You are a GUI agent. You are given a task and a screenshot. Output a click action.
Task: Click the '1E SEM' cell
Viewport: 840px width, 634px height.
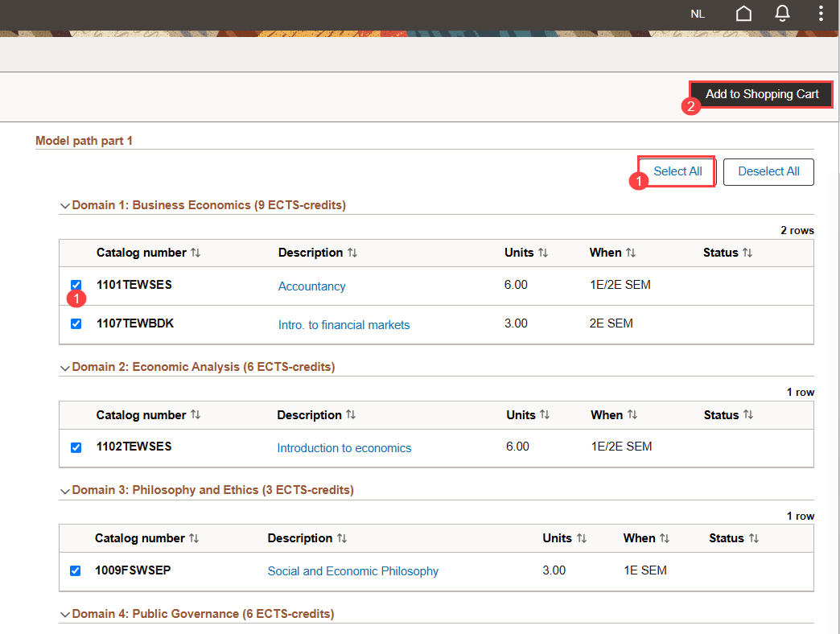645,570
